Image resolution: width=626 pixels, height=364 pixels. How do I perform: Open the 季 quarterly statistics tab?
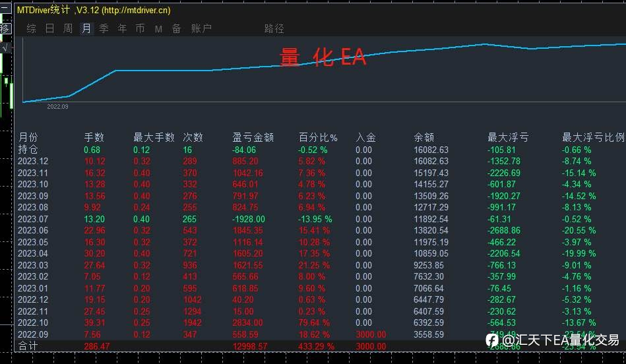pyautogui.click(x=104, y=28)
